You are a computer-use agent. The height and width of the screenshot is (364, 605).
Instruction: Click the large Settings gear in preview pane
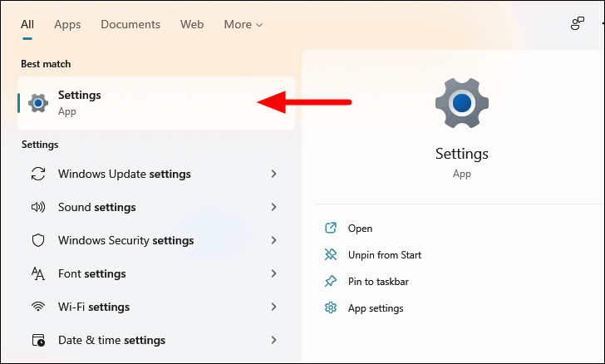pos(462,103)
